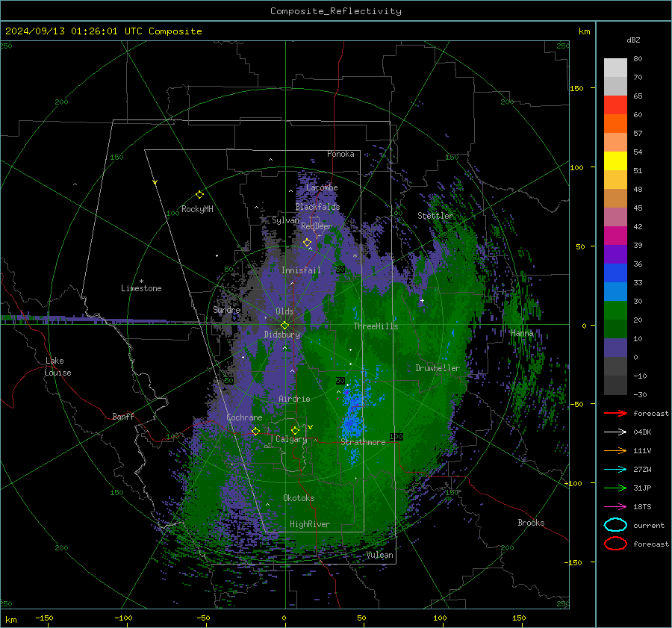Click the current legend label
Screen dimensions: 672x628
tap(649, 525)
